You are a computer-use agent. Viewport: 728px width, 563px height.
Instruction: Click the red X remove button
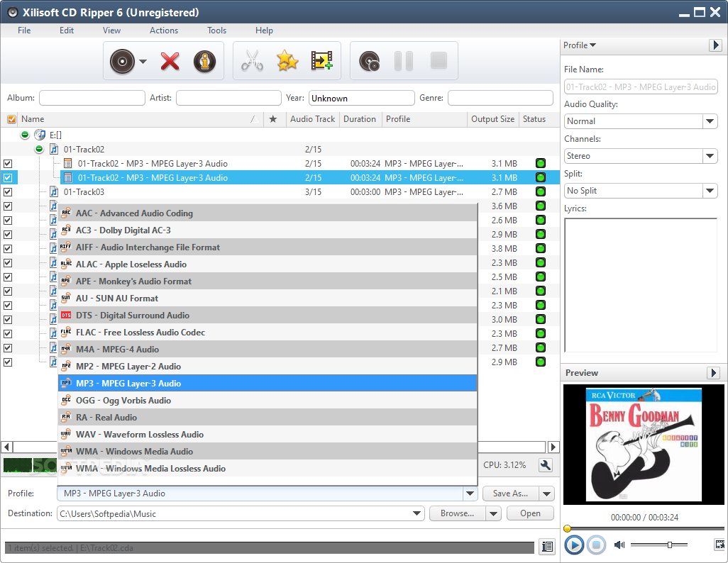(170, 61)
